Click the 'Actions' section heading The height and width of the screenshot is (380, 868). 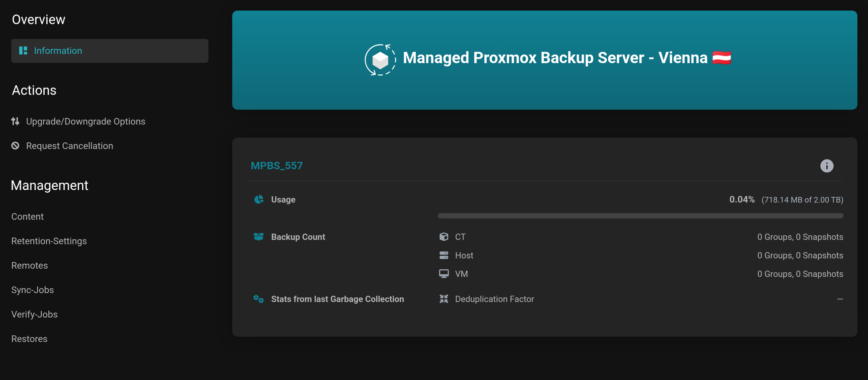click(34, 90)
